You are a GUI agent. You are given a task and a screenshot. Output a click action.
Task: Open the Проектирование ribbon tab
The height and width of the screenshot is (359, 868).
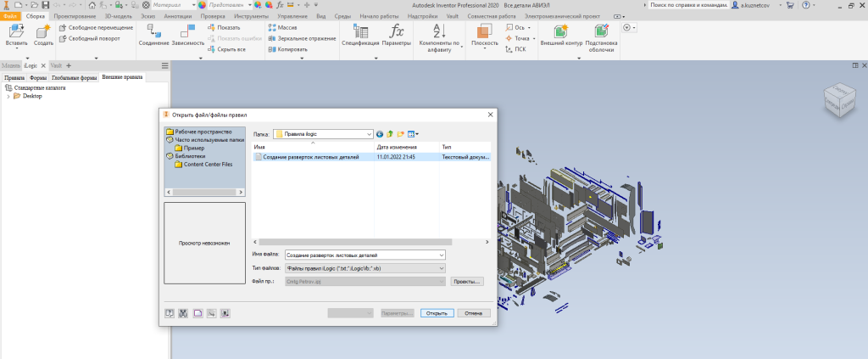pos(75,16)
